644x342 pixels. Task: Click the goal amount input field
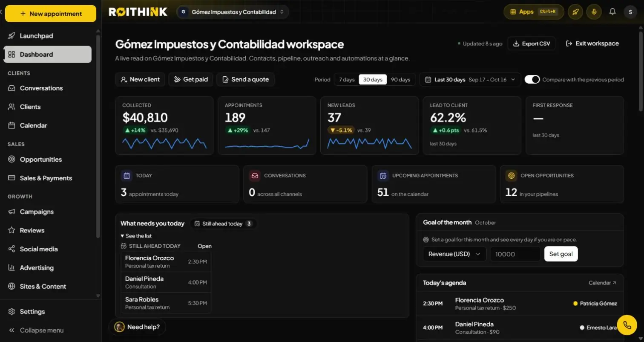point(515,254)
